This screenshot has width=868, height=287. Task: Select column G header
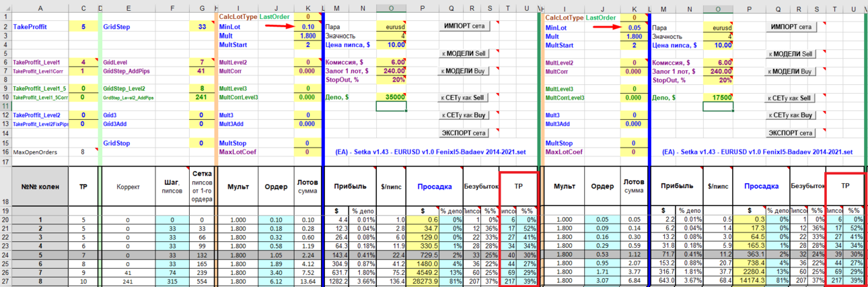point(201,7)
